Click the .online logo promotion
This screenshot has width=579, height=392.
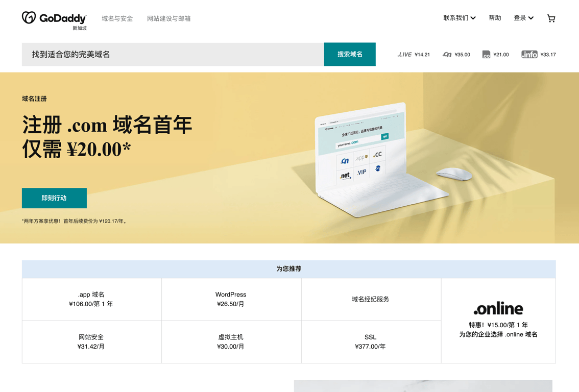click(x=498, y=309)
